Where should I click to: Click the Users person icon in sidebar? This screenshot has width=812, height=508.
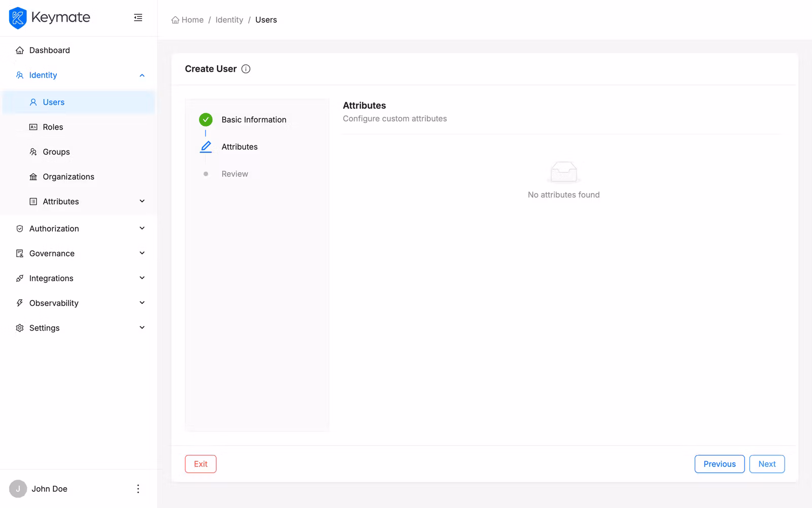click(32, 102)
